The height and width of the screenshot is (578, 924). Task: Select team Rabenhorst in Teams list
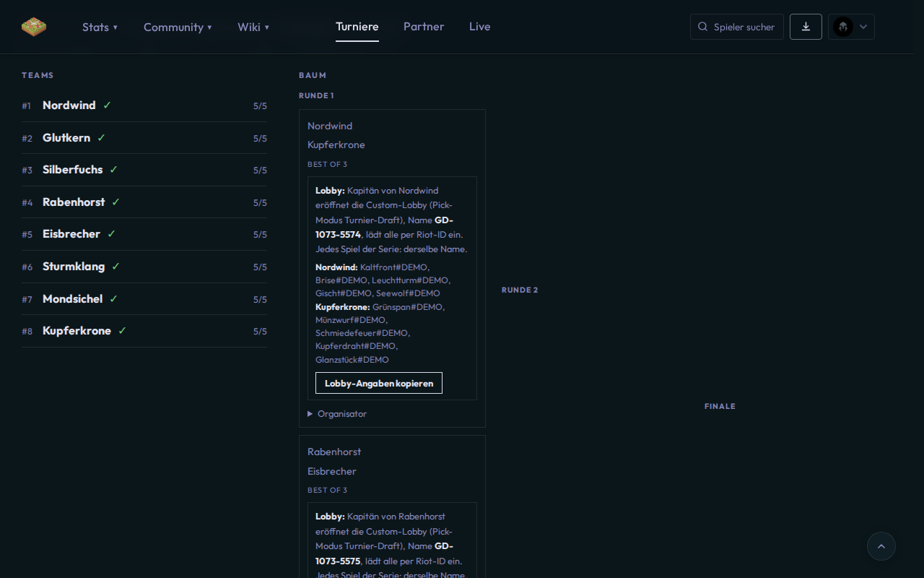pos(144,202)
